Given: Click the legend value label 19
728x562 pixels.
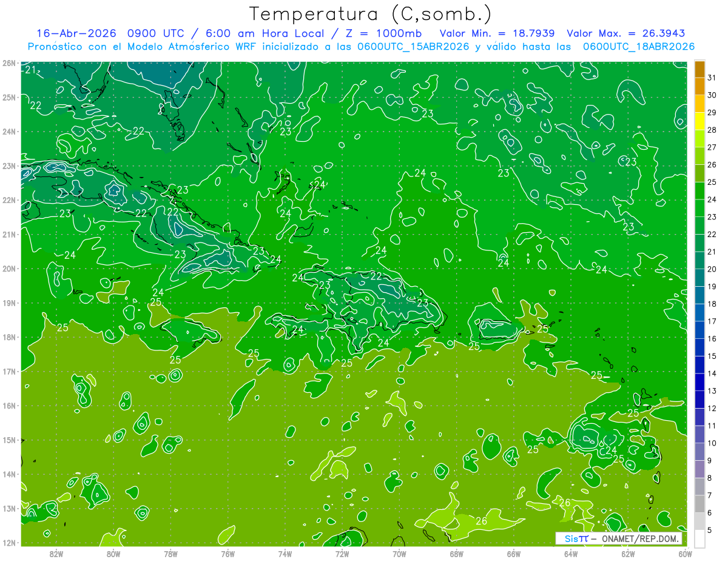Looking at the screenshot, I should tap(712, 286).
